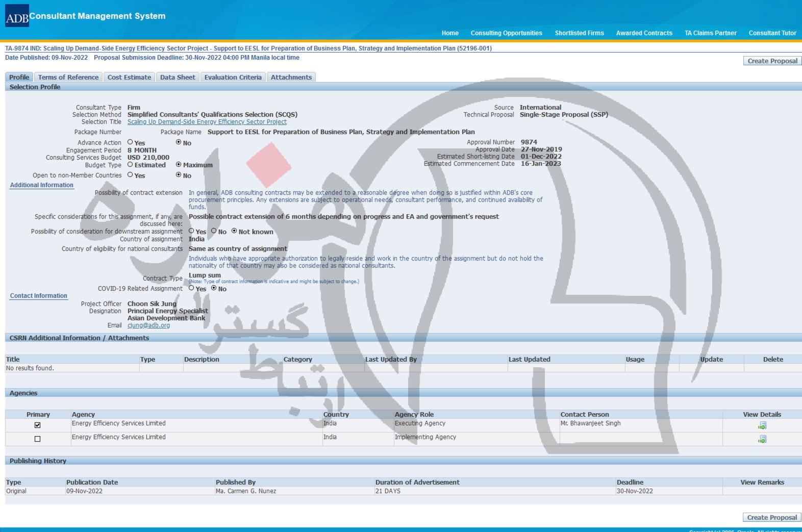Choose Estimated budget type
The width and height of the screenshot is (802, 532).
pos(130,164)
